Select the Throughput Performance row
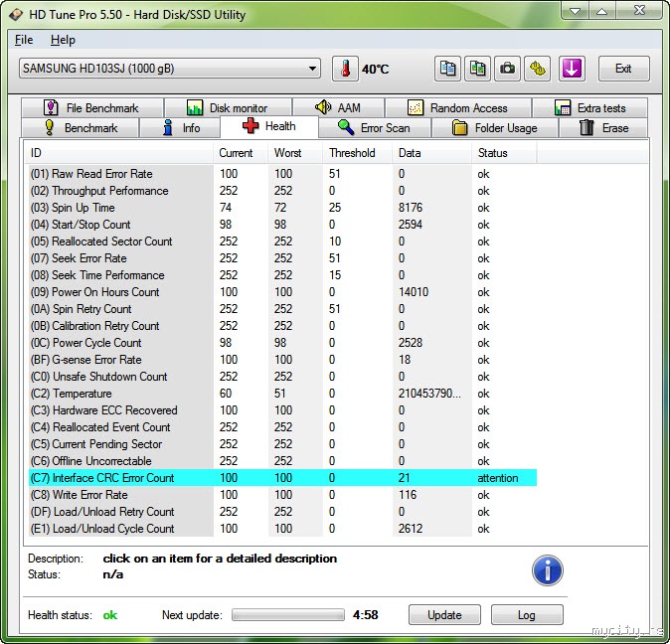670x644 pixels. click(283, 191)
